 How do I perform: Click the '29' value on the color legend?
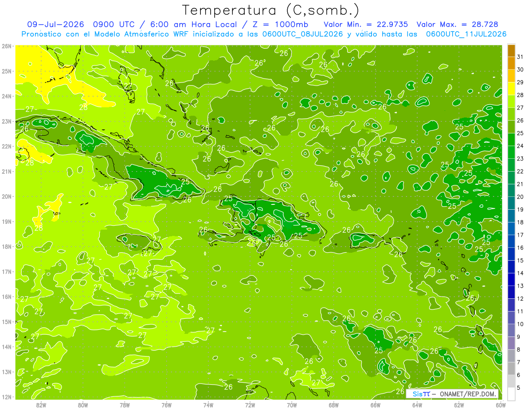click(520, 82)
